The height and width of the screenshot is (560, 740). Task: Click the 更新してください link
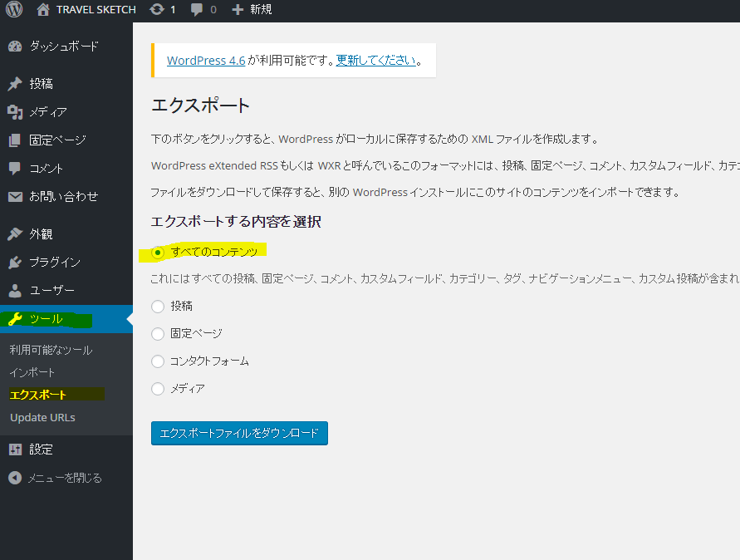pyautogui.click(x=376, y=61)
